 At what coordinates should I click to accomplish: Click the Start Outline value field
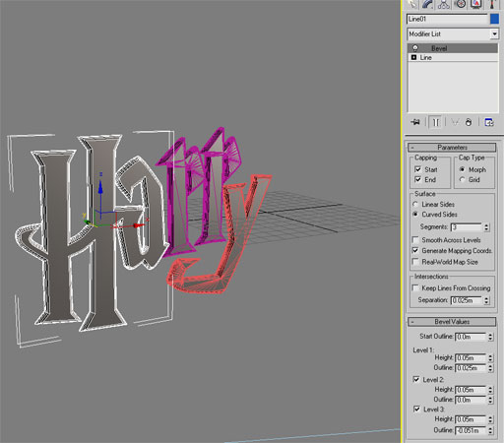point(470,337)
